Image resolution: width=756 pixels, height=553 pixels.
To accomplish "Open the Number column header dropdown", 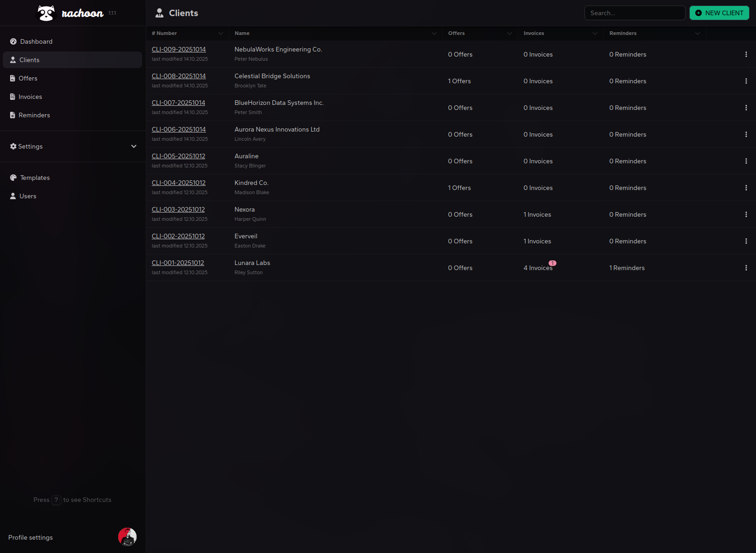I will click(x=221, y=34).
